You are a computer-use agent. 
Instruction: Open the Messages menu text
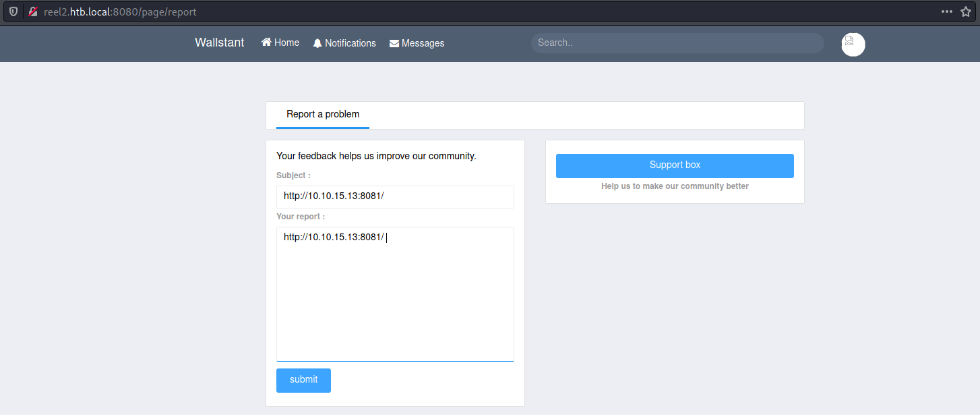(x=423, y=43)
